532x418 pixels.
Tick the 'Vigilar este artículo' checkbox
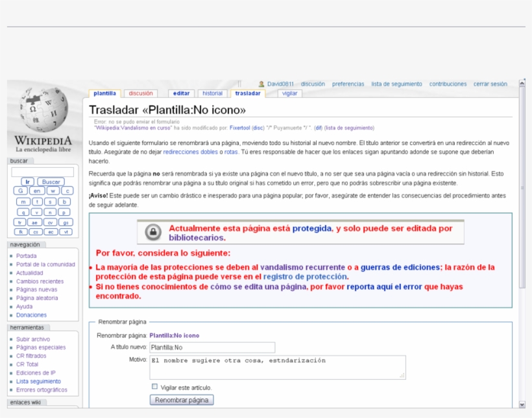pyautogui.click(x=154, y=386)
